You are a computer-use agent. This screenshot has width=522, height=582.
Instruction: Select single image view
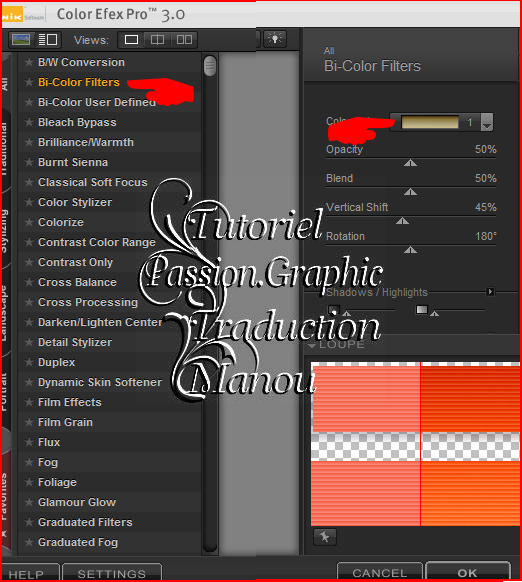click(131, 39)
